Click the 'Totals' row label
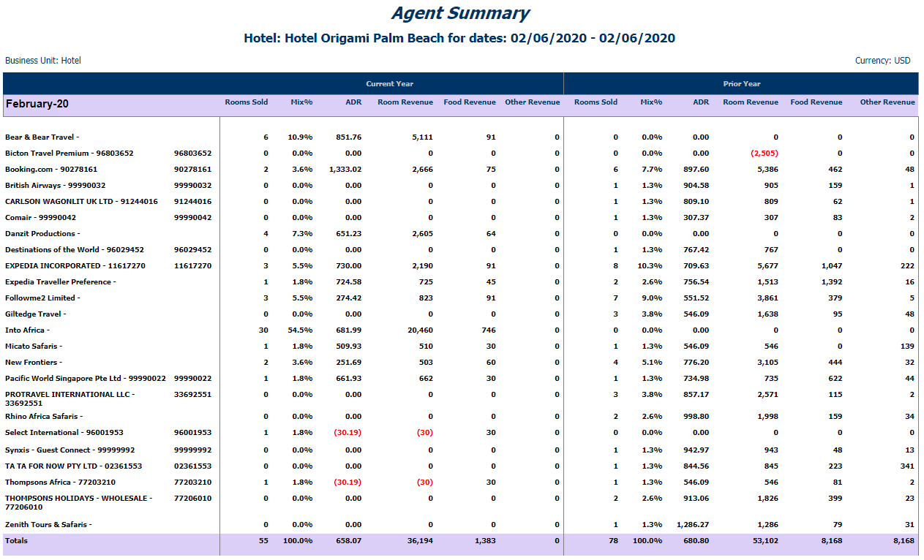The image size is (924, 560). tap(16, 541)
